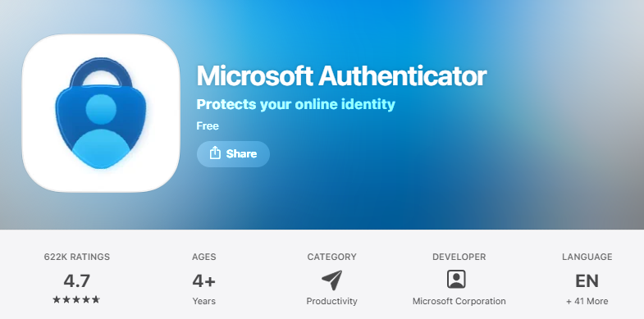Click the Microsoft Authenticator app icon

[x=101, y=113]
